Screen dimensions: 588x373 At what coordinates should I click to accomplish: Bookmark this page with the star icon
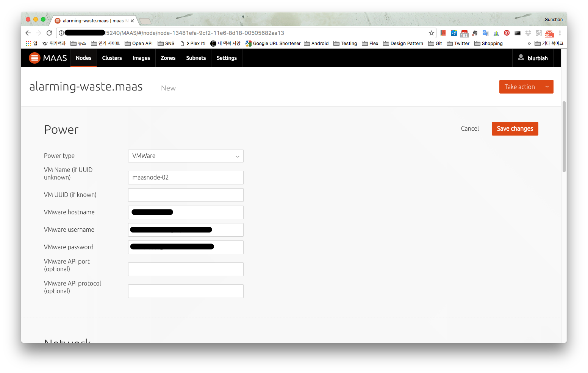pyautogui.click(x=431, y=33)
